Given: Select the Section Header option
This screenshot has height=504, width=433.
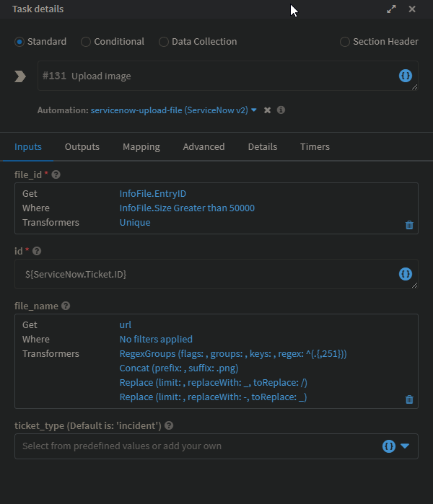Looking at the screenshot, I should tap(345, 42).
